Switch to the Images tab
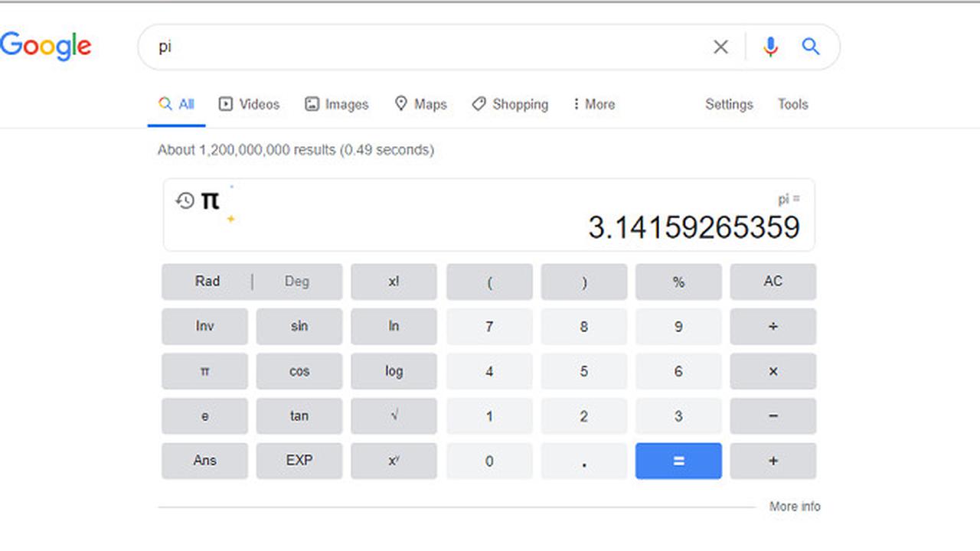 click(337, 104)
